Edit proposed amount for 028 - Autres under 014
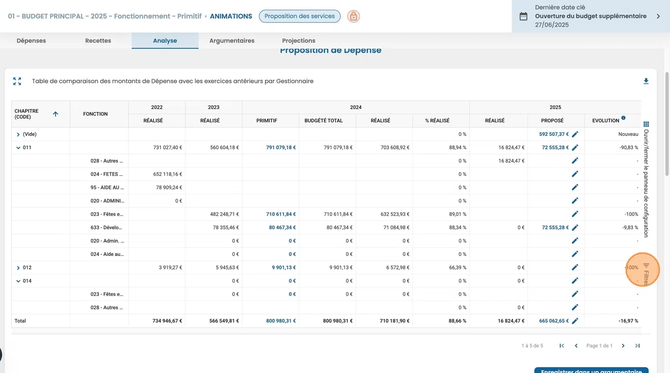Screen dimensions: 670x373 575,307
